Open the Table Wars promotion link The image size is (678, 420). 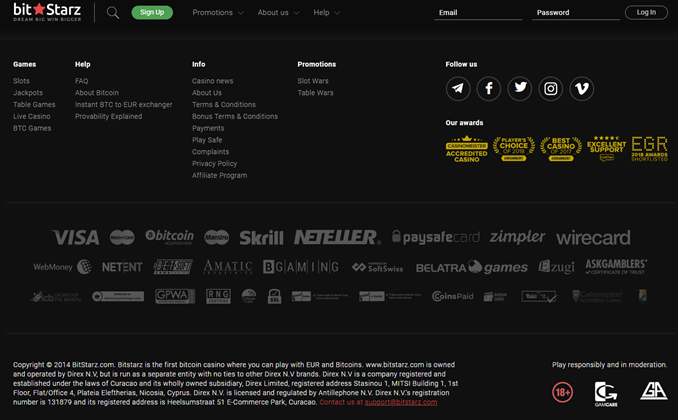pyautogui.click(x=315, y=93)
